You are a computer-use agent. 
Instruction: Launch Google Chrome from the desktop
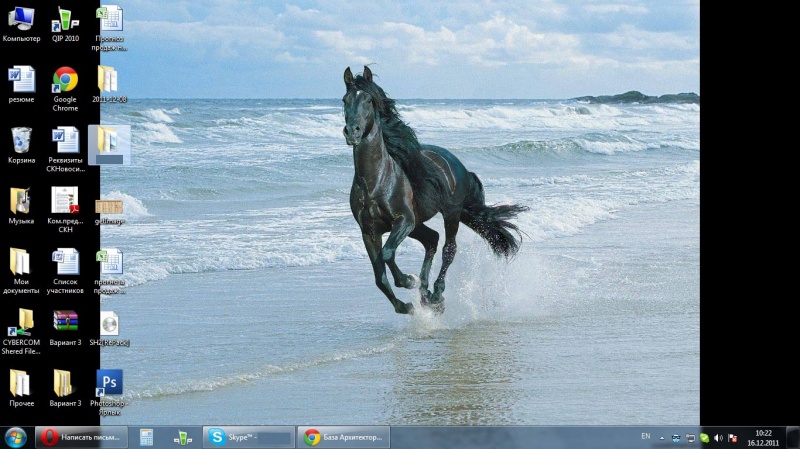(x=65, y=81)
